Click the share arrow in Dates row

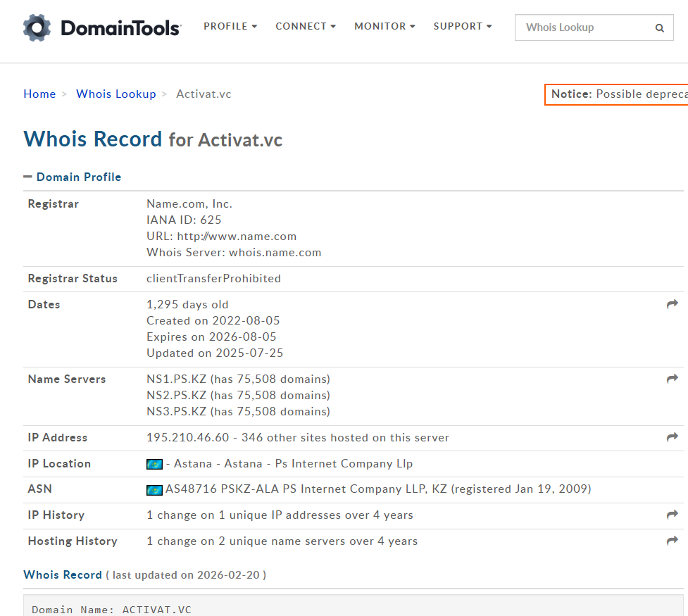672,304
